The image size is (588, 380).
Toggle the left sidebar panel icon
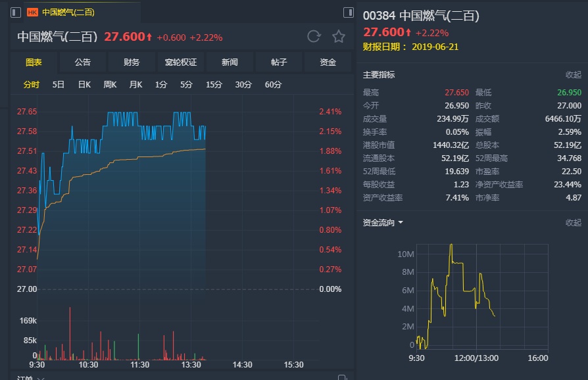16,12
